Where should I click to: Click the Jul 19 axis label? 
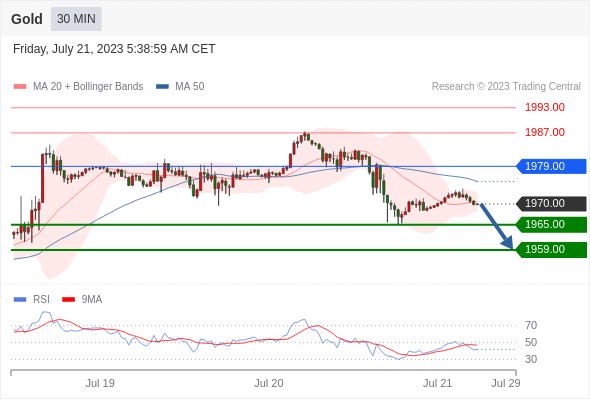point(100,383)
